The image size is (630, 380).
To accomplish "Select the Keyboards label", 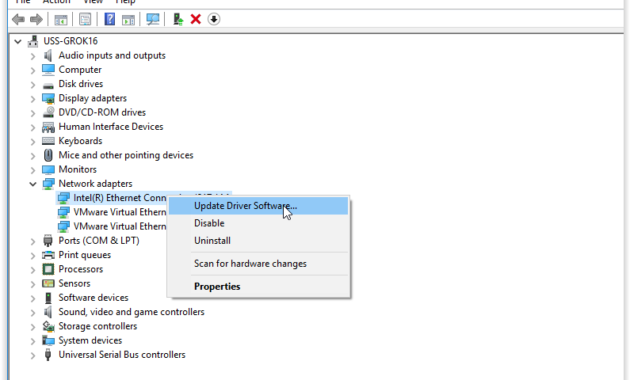I will (80, 141).
